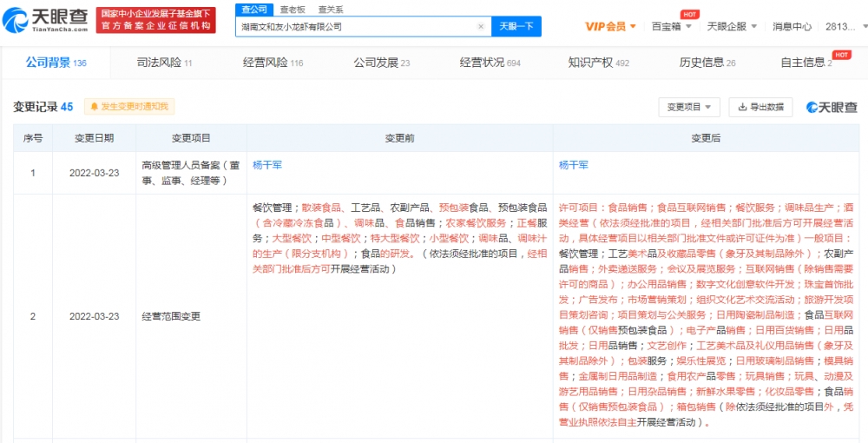Click the TianYanCha logo
This screenshot has height=443, width=868.
tap(45, 21)
